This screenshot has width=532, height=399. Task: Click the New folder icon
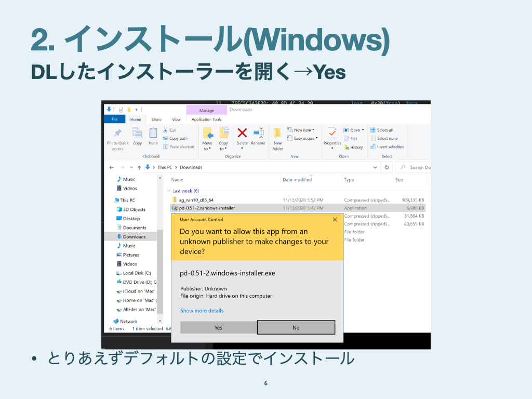[x=278, y=133]
